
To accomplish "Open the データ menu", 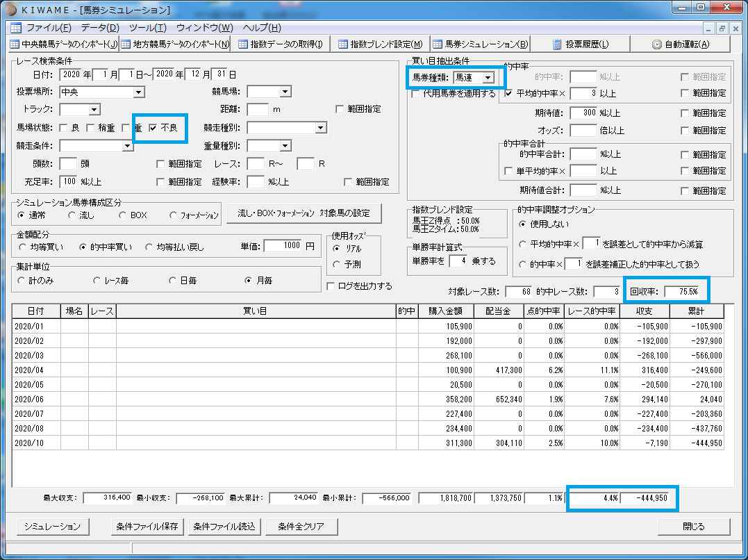I will point(100,28).
